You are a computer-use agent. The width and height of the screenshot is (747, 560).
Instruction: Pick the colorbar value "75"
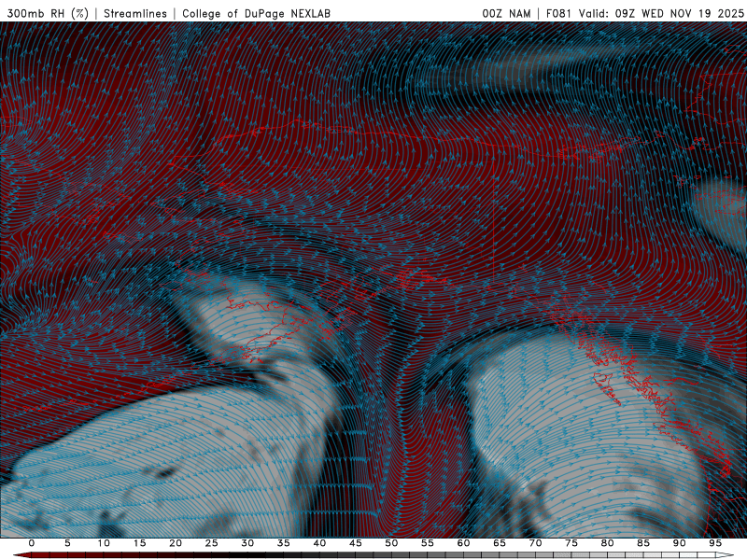[x=571, y=543]
